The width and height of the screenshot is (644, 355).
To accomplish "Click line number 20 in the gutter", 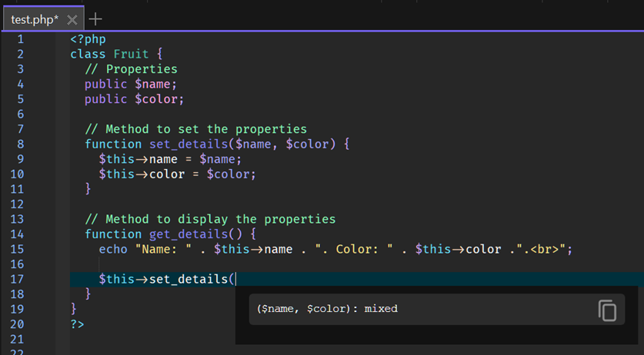I will [17, 324].
